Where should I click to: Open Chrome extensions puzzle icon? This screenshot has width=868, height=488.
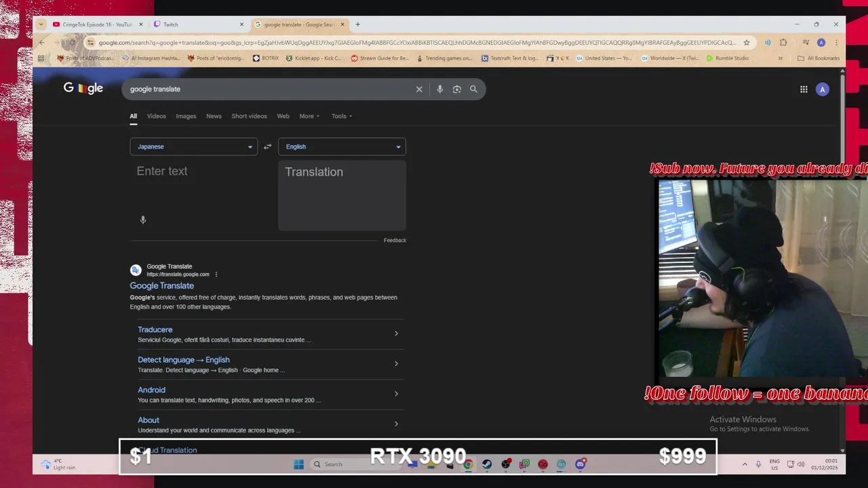[x=783, y=43]
